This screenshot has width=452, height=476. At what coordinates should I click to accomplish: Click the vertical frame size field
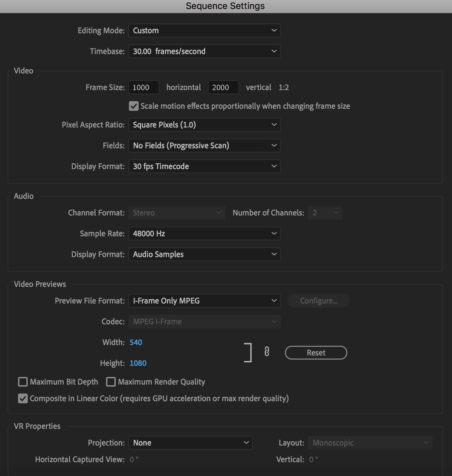pos(223,87)
